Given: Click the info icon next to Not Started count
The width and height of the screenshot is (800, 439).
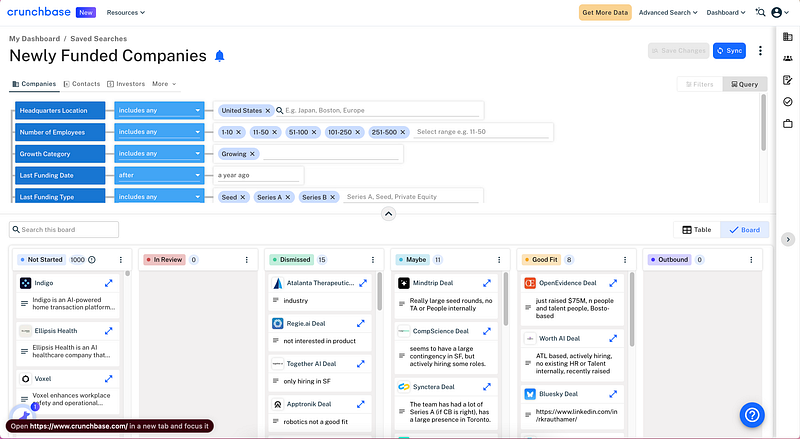Looking at the screenshot, I should pos(92,260).
